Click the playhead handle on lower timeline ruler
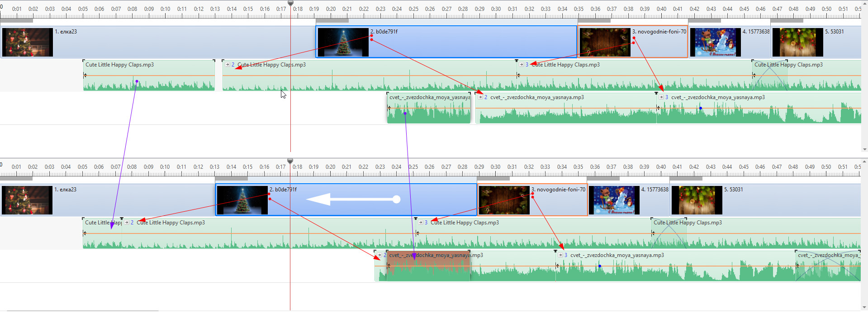The width and height of the screenshot is (868, 314). click(x=290, y=162)
